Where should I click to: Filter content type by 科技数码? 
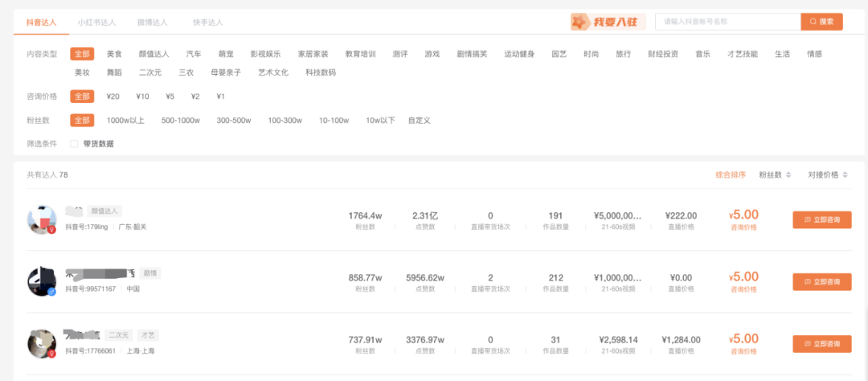(321, 72)
